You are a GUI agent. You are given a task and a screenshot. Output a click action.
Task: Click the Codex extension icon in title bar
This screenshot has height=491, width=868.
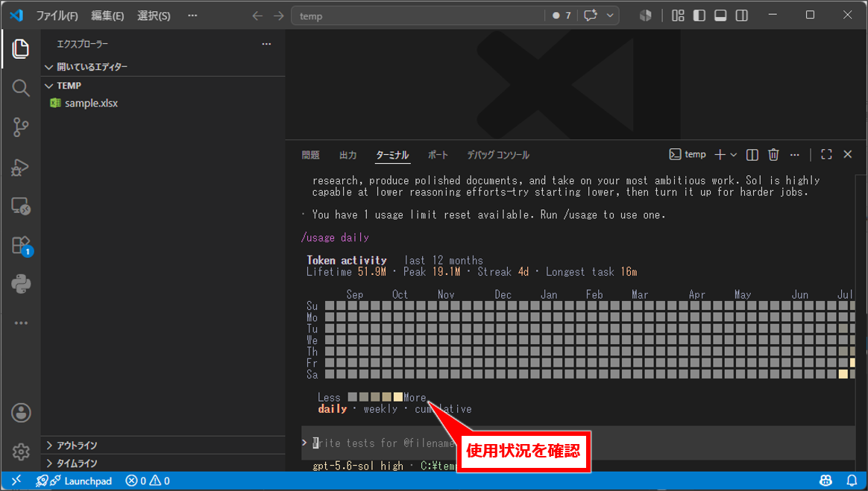click(646, 16)
